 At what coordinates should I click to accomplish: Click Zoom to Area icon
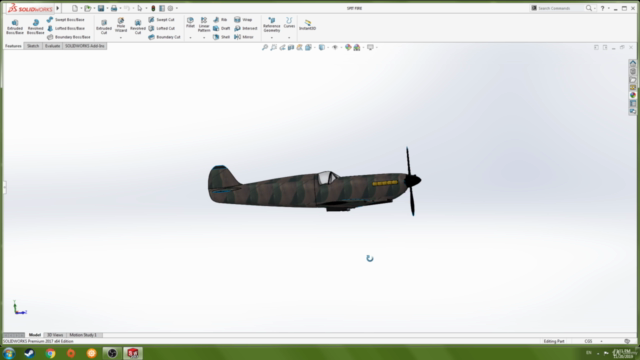coord(273,47)
